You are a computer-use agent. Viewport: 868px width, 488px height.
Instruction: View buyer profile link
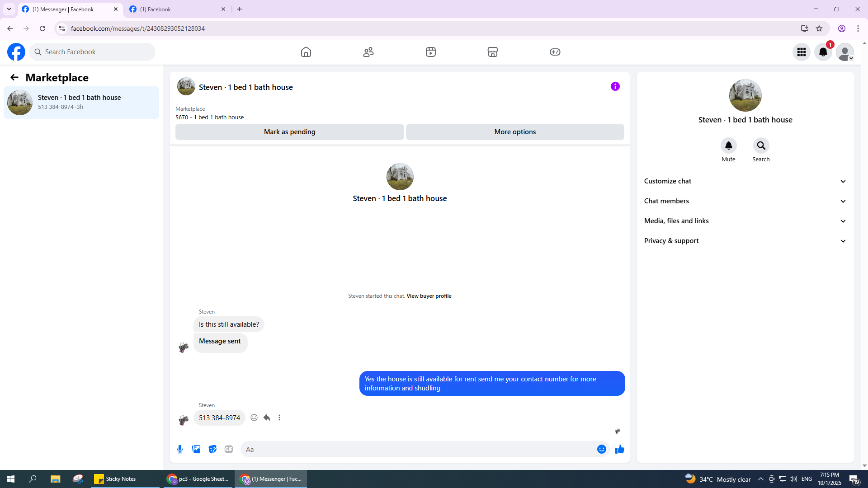[x=429, y=296]
